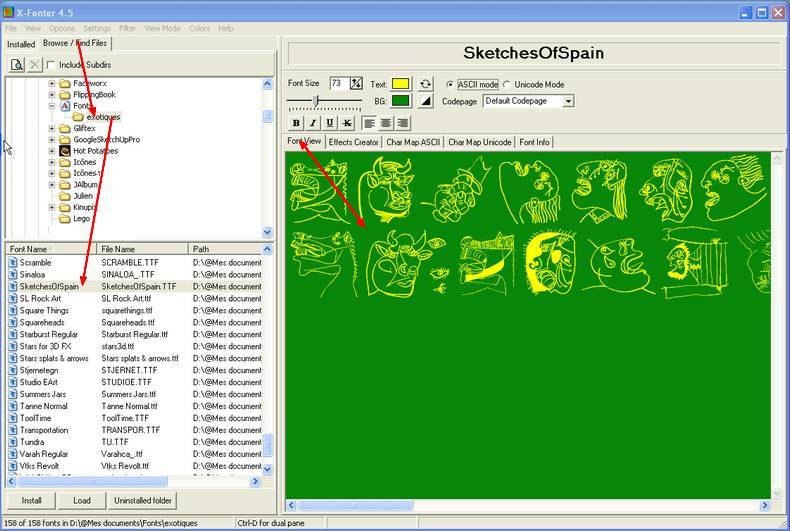Sort by the File Name column header
This screenshot has height=531, width=790.
[143, 249]
